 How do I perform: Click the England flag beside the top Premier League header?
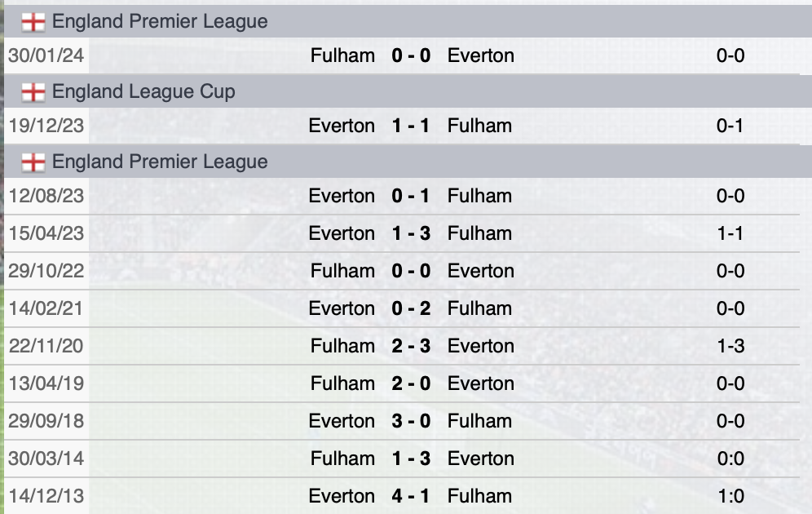pyautogui.click(x=34, y=21)
